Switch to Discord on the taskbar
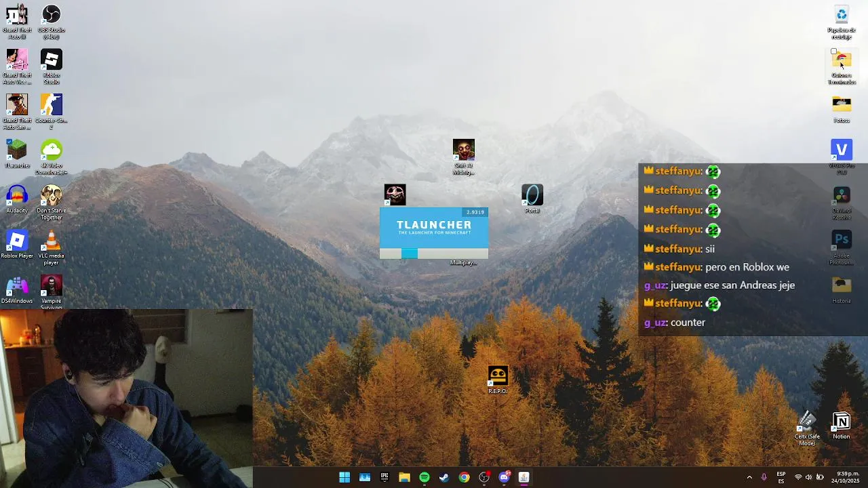 tap(504, 477)
